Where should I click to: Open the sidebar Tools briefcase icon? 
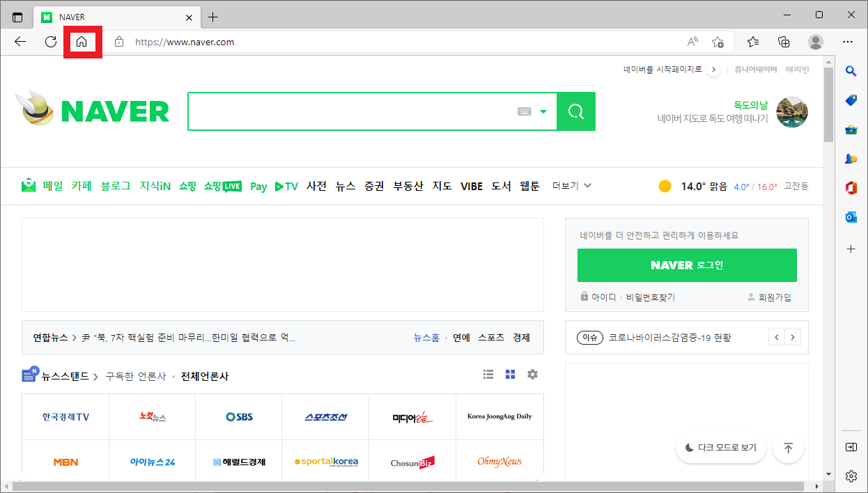pyautogui.click(x=851, y=130)
